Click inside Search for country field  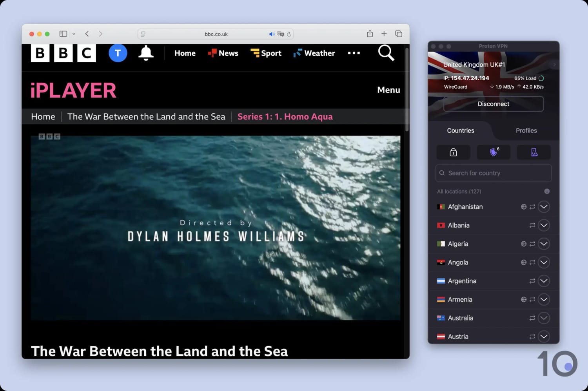point(493,173)
